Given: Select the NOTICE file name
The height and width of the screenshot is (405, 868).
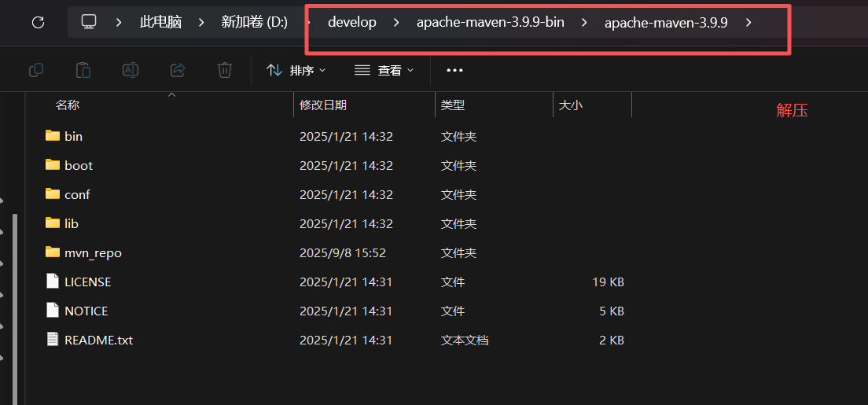Looking at the screenshot, I should [86, 311].
